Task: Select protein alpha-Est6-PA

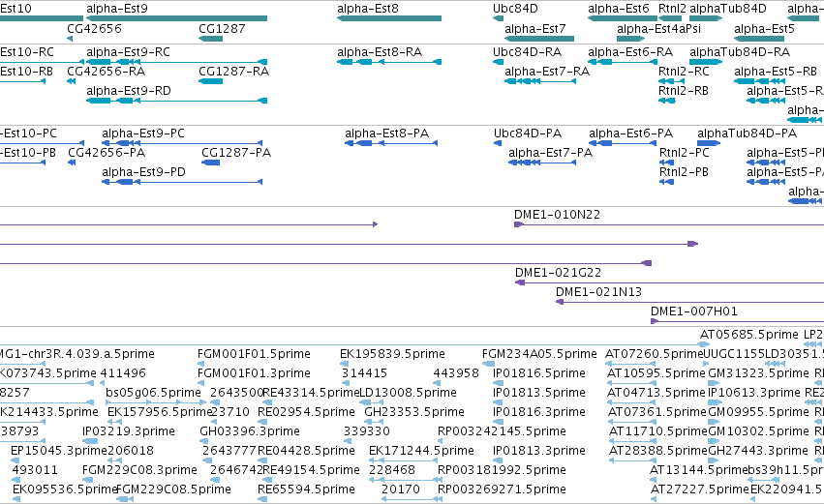Action: coord(630,133)
